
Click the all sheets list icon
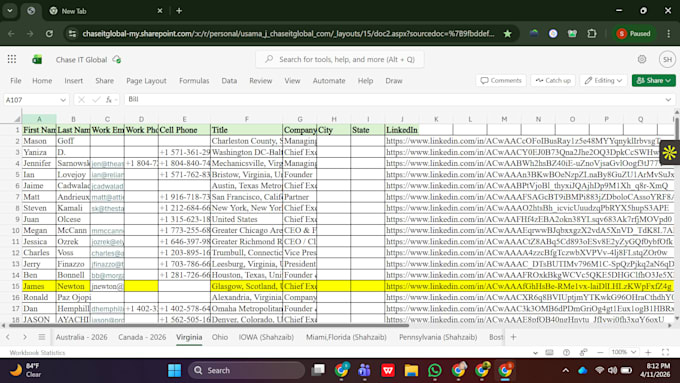point(42,337)
